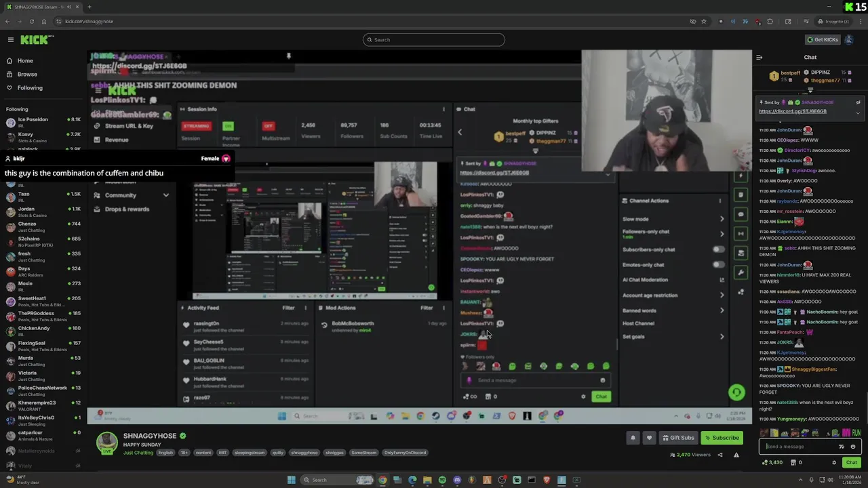Open the share stream icon
868x488 pixels.
point(720,455)
